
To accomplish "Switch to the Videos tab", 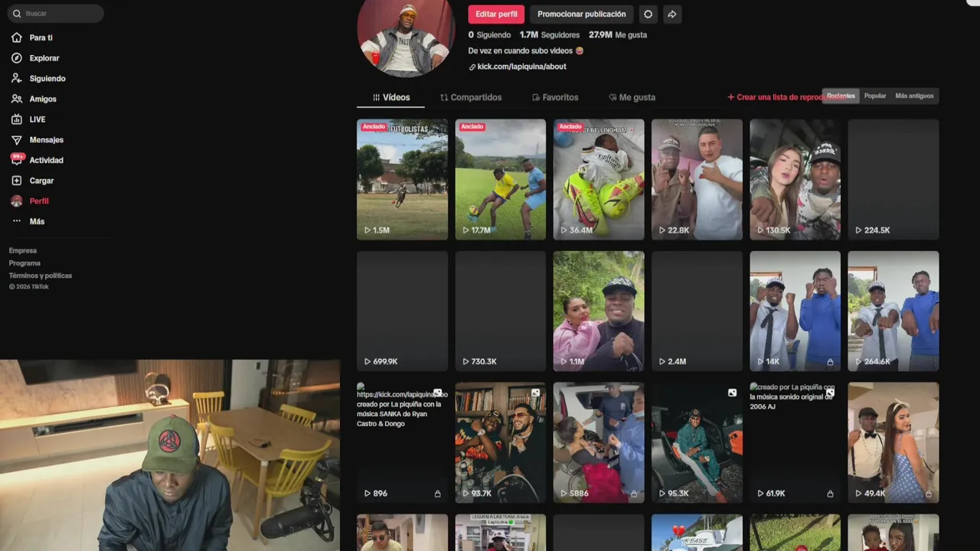I will click(390, 97).
